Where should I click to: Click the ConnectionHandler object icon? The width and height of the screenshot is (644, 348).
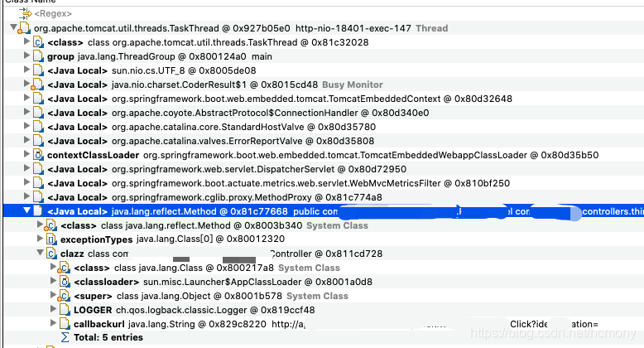pyautogui.click(x=38, y=113)
